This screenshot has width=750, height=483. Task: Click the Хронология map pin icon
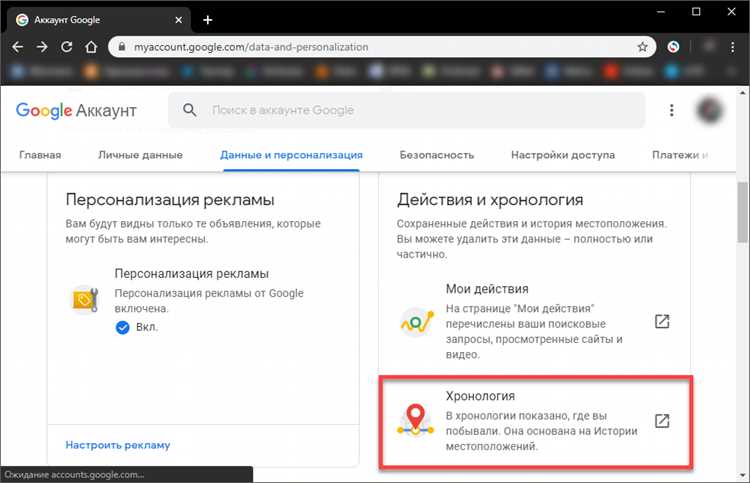point(416,421)
